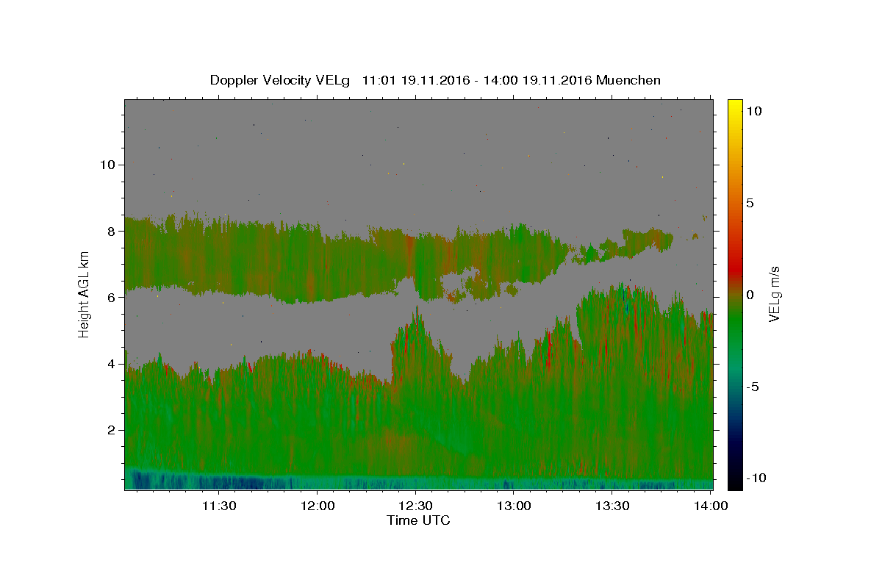882x588 pixels.
Task: Click the colorbar label 0
Action: click(750, 295)
